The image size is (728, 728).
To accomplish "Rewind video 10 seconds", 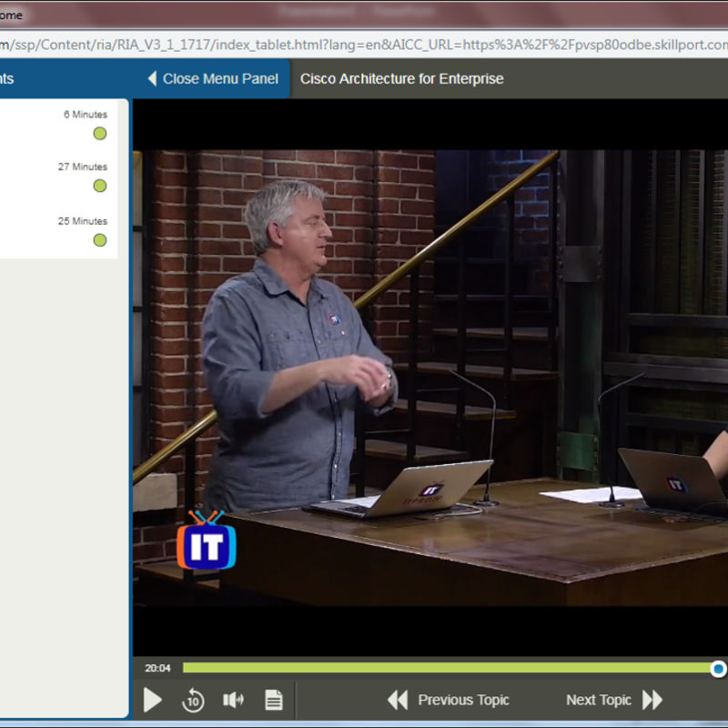I will click(x=193, y=700).
